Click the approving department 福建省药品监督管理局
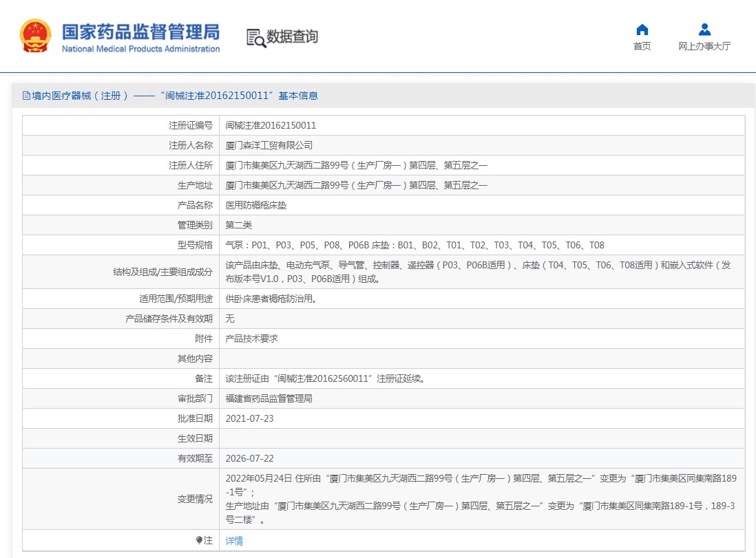 [269, 399]
